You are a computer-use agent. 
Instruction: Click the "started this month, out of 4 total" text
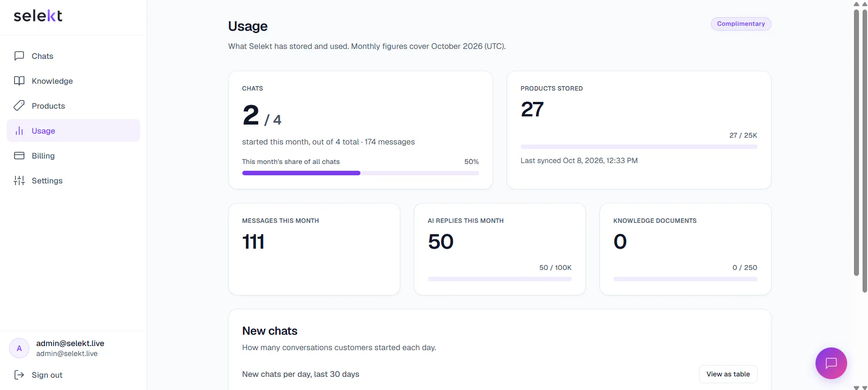pyautogui.click(x=301, y=142)
